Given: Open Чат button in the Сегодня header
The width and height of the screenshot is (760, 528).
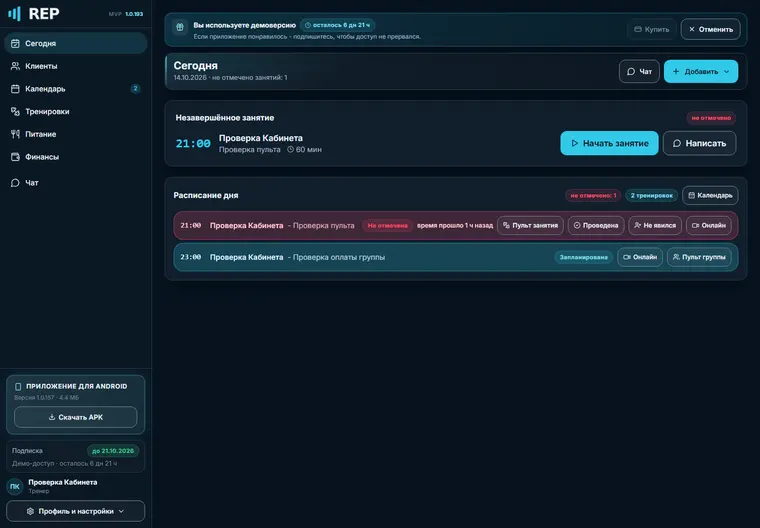Looking at the screenshot, I should (x=639, y=71).
